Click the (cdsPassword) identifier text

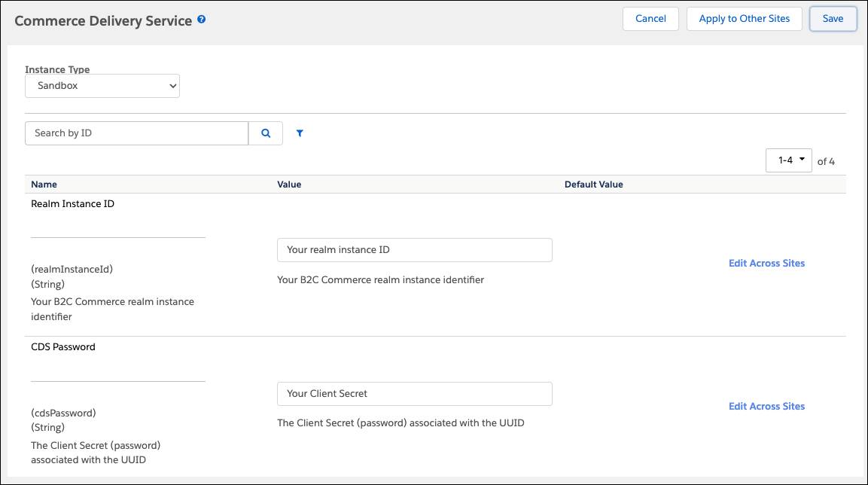click(x=64, y=413)
